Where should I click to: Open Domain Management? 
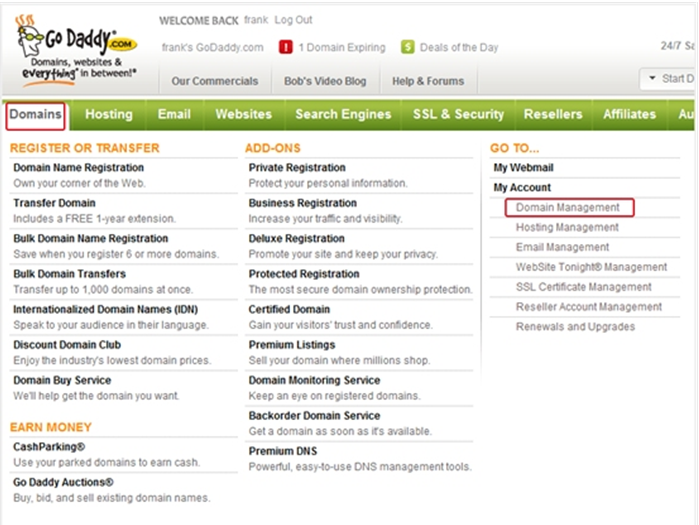click(568, 207)
